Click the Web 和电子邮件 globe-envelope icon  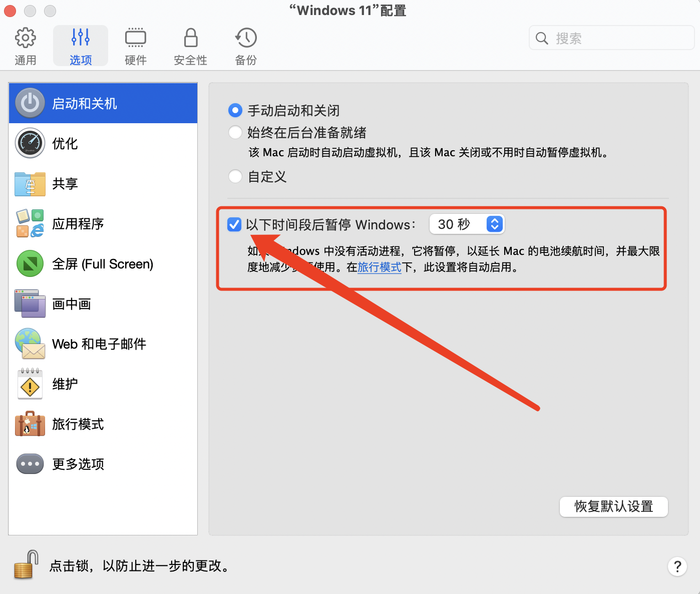pos(30,344)
